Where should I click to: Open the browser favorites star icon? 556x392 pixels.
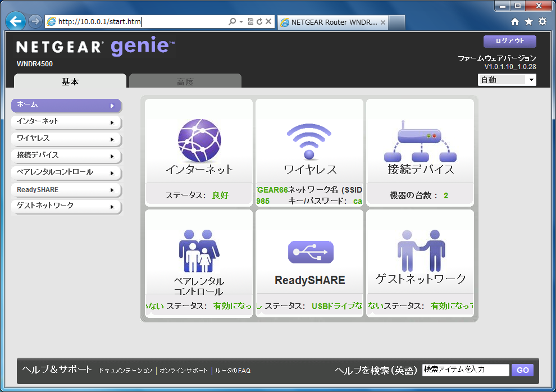528,22
